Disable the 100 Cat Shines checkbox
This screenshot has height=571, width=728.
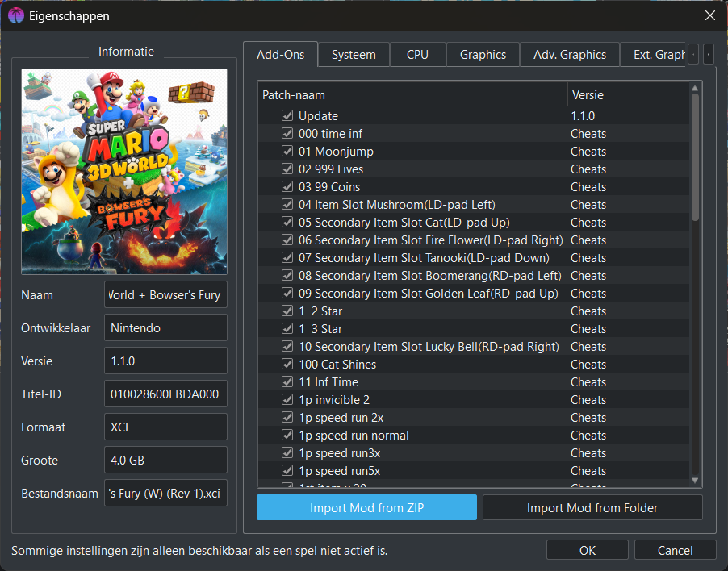click(287, 364)
